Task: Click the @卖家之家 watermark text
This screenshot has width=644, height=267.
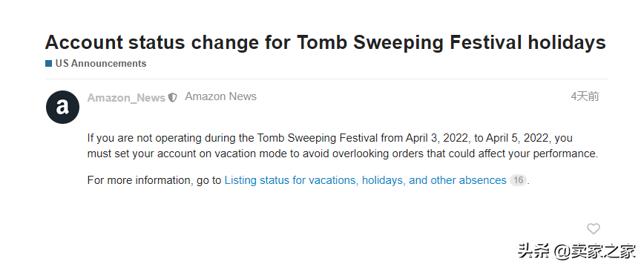Action: (x=595, y=251)
